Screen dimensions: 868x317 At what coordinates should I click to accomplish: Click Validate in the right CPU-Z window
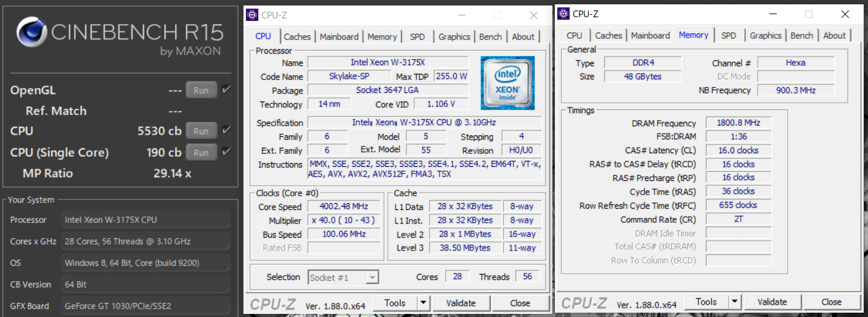(x=772, y=302)
